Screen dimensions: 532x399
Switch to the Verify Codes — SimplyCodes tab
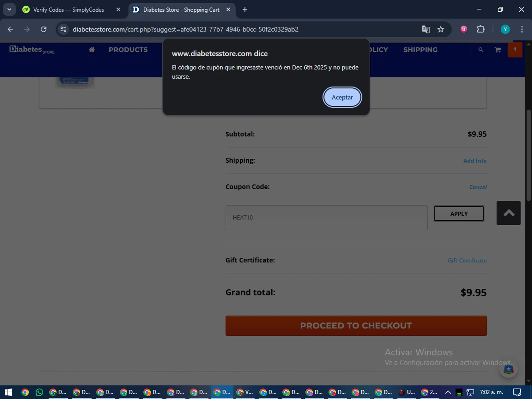tap(68, 10)
